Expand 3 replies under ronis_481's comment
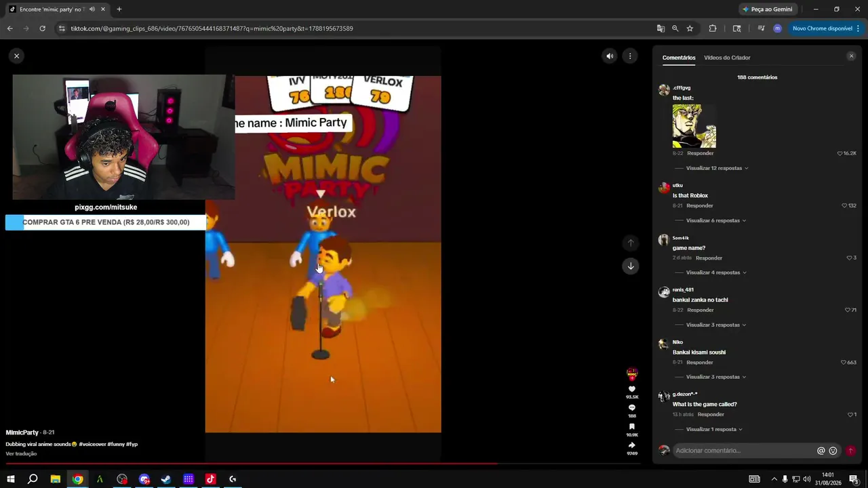Viewport: 868px width, 488px height. pyautogui.click(x=716, y=325)
